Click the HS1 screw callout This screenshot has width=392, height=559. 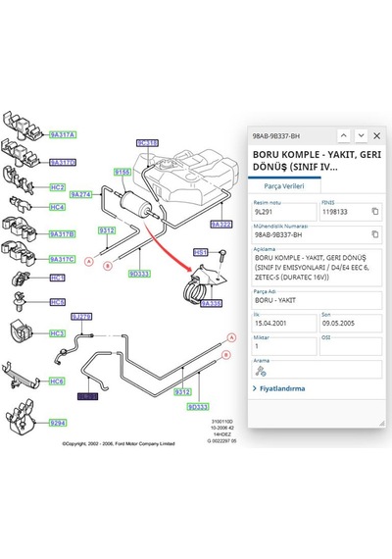(201, 252)
